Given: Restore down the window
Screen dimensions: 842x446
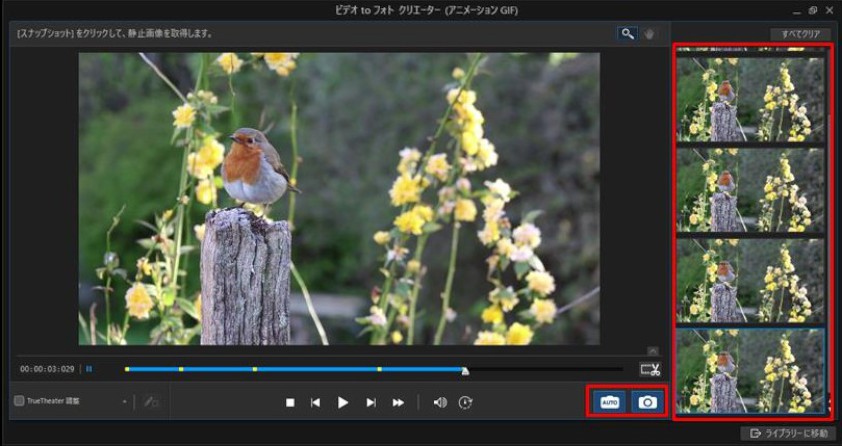Looking at the screenshot, I should [812, 10].
